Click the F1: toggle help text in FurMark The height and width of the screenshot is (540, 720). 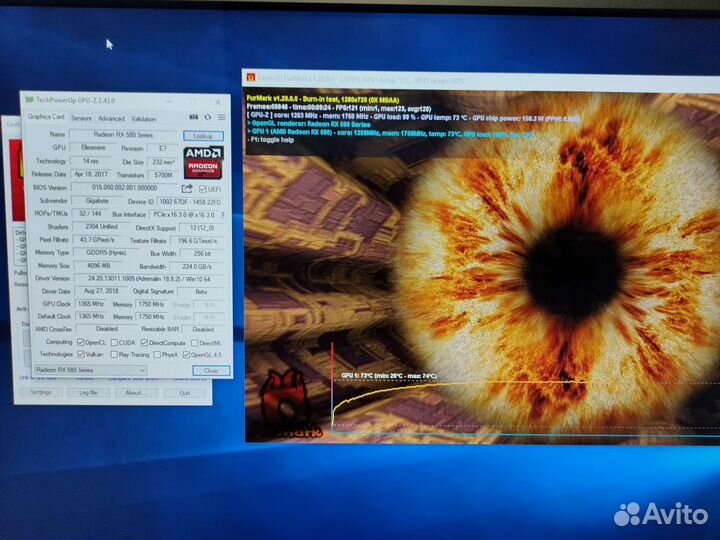(x=270, y=140)
